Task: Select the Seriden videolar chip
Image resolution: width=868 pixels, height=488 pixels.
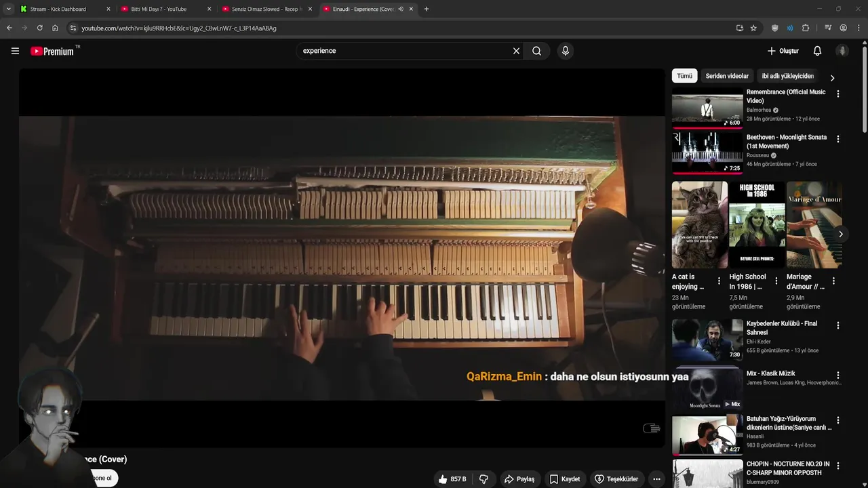Action: 727,76
